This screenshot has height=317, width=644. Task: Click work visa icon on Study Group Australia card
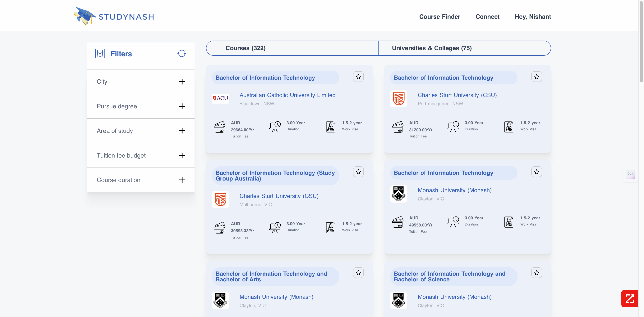330,228
